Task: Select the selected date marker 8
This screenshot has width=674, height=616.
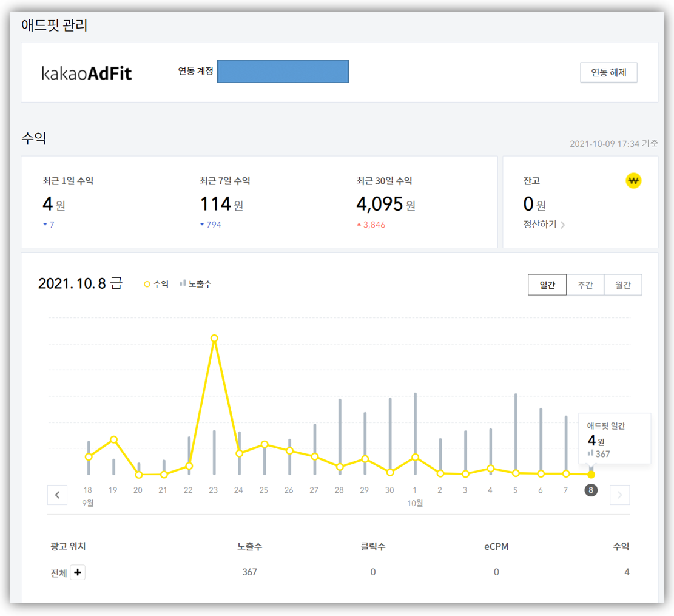Action: coord(591,490)
